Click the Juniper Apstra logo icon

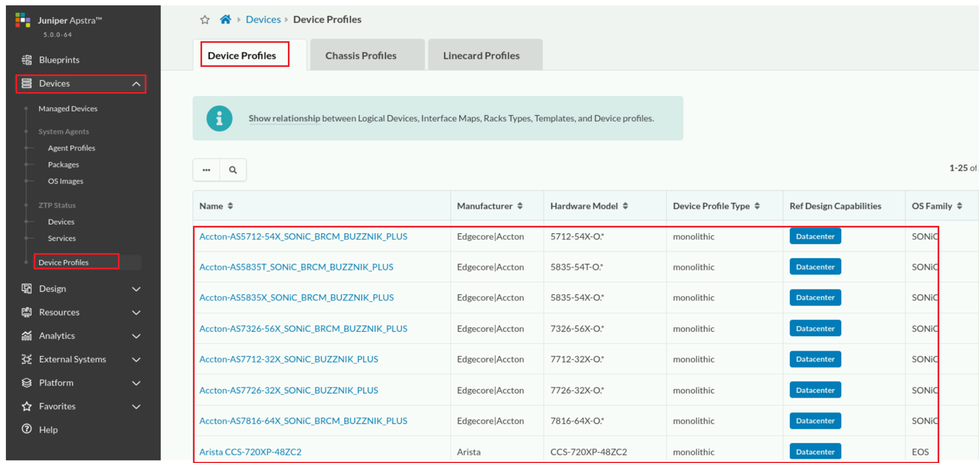[x=23, y=20]
